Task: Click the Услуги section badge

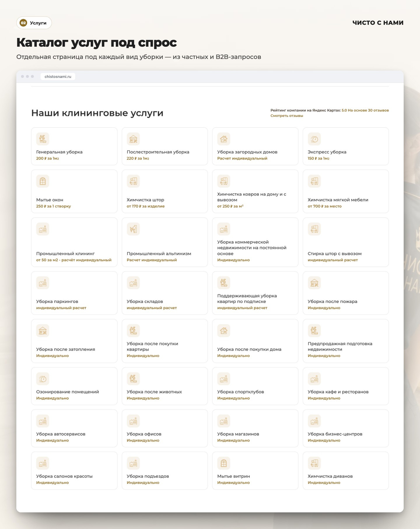Action: [34, 23]
